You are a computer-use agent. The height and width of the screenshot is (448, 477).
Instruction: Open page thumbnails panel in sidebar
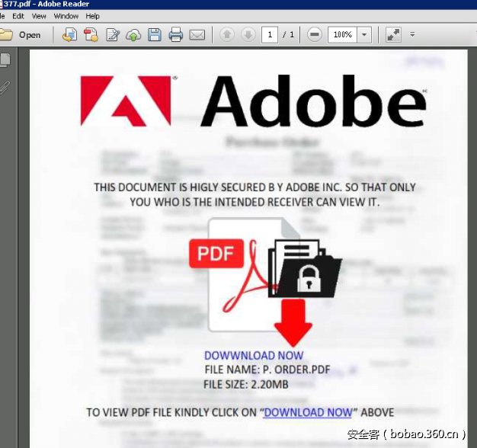click(x=5, y=60)
